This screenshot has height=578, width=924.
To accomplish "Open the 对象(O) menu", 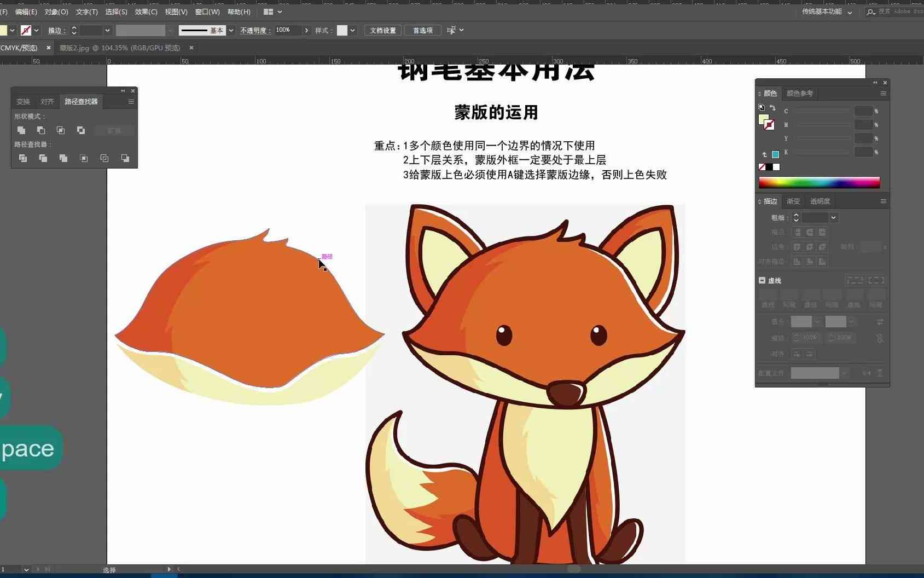I will click(56, 11).
